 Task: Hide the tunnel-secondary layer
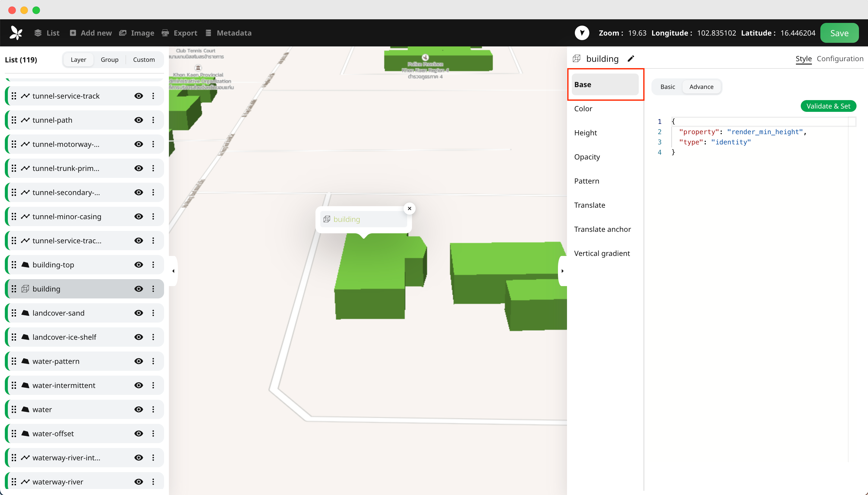pyautogui.click(x=138, y=192)
